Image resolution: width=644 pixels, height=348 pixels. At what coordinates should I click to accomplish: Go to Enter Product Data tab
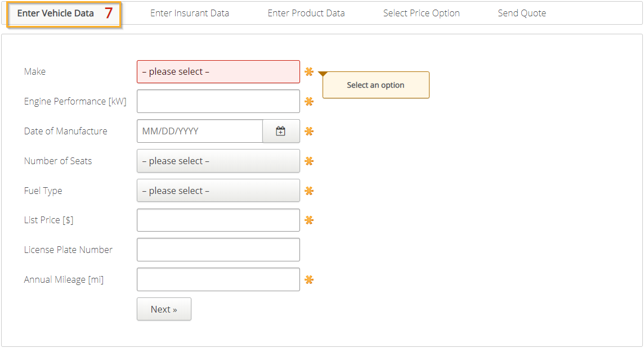(x=306, y=13)
